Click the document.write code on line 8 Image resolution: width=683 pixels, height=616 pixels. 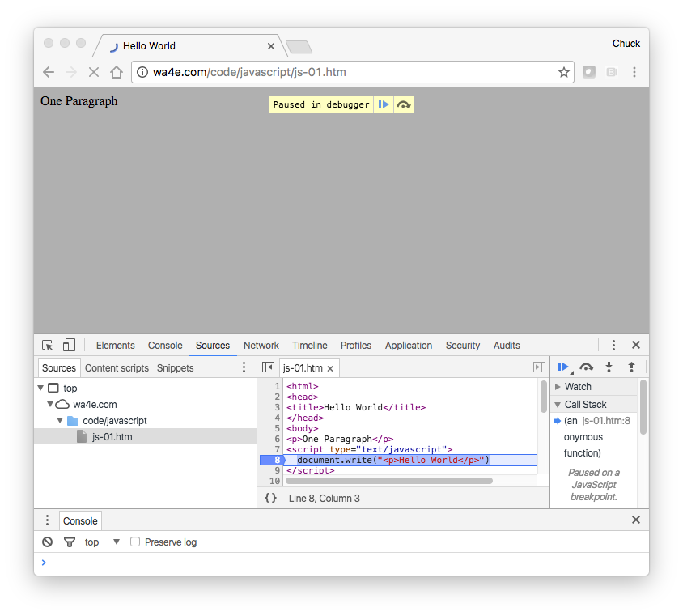393,460
